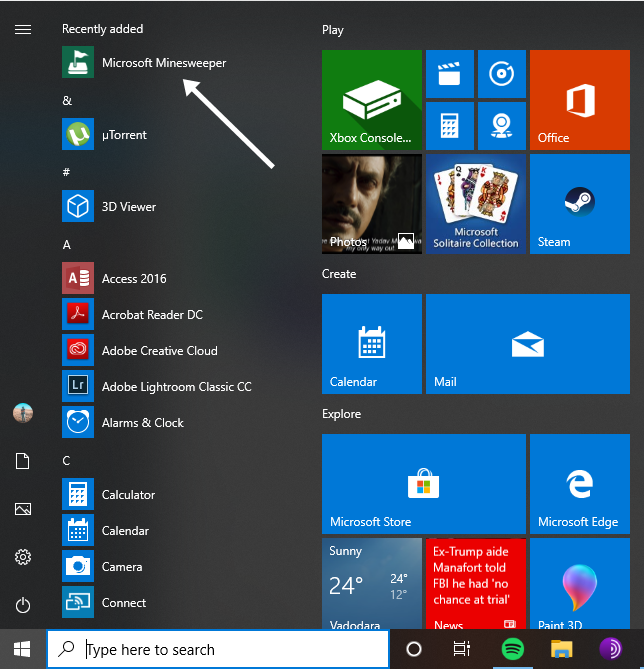The width and height of the screenshot is (644, 669).
Task: Open the Sunny weather tile for Vadodara
Action: pyautogui.click(x=372, y=583)
